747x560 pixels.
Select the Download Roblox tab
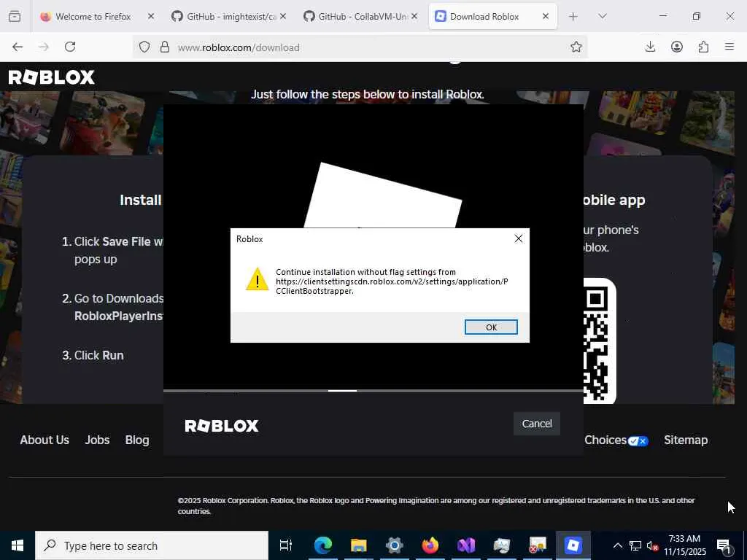point(493,17)
